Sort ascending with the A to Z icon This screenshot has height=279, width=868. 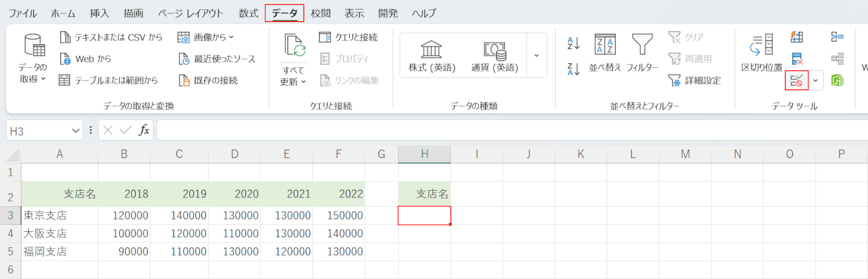573,43
